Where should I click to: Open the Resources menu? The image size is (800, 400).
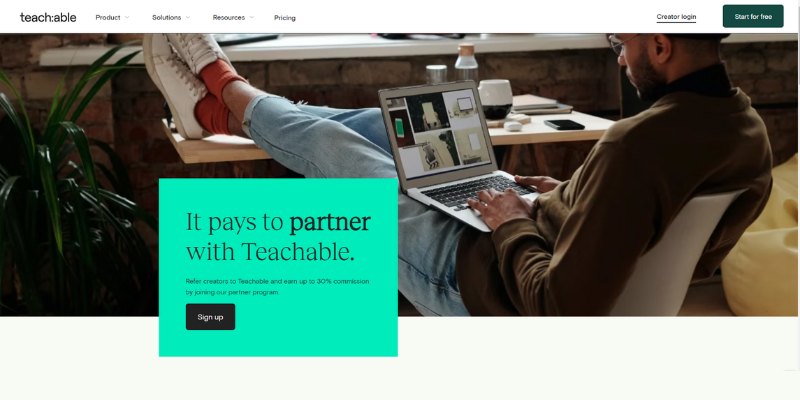(229, 17)
